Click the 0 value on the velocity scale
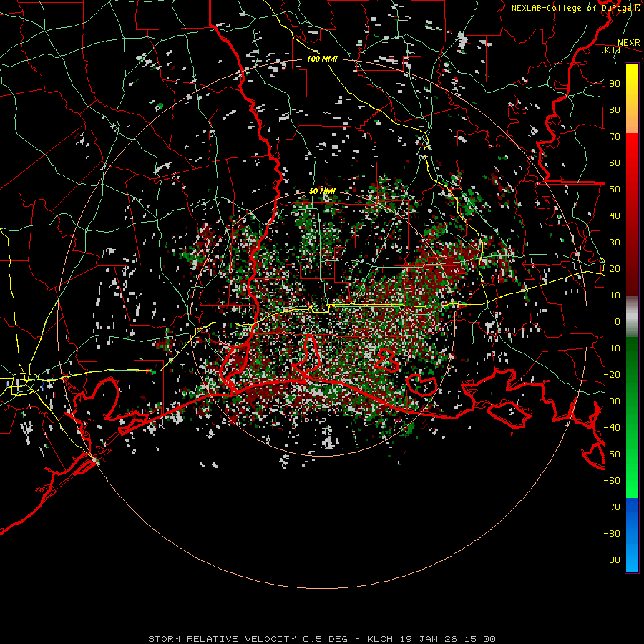 (618, 321)
